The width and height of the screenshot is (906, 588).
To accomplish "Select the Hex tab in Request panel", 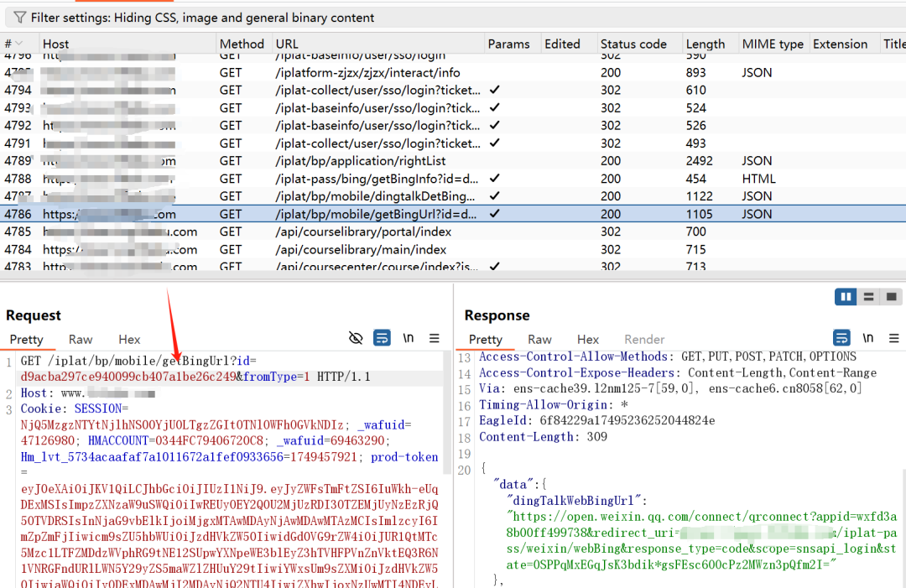I will tap(129, 340).
